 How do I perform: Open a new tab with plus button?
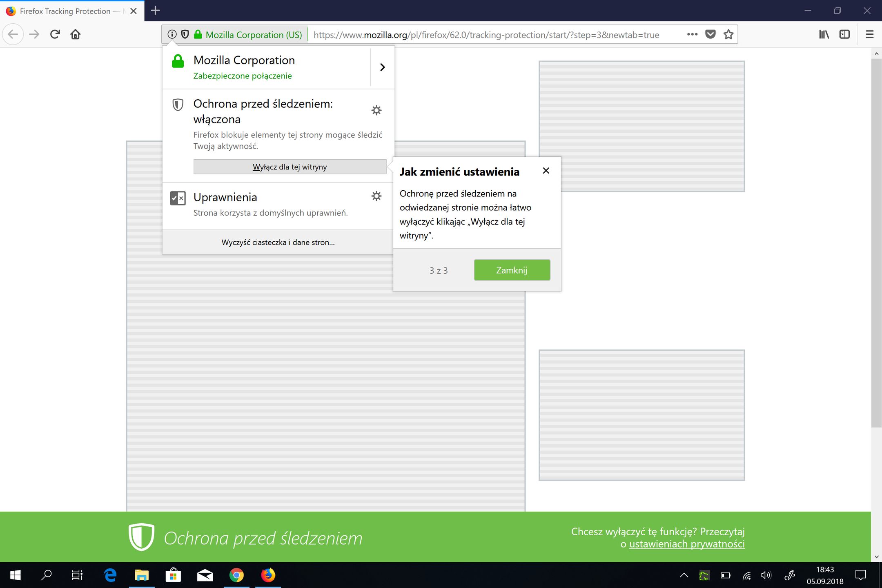point(155,11)
